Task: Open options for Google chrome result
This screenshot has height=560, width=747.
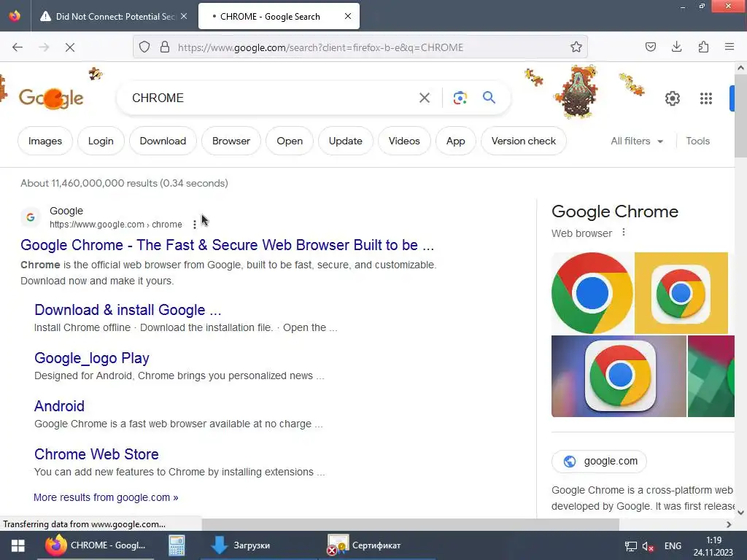Action: point(194,225)
